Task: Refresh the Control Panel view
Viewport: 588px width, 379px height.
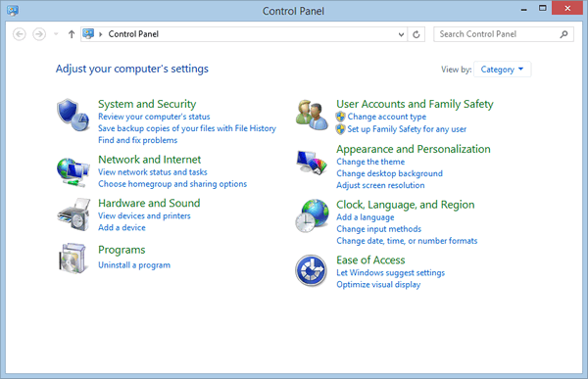Action: (x=416, y=34)
